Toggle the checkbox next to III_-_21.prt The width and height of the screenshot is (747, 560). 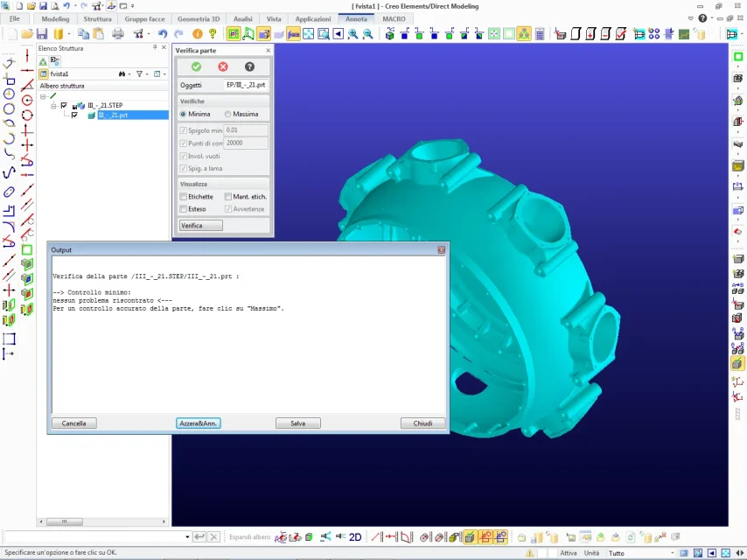coord(74,115)
